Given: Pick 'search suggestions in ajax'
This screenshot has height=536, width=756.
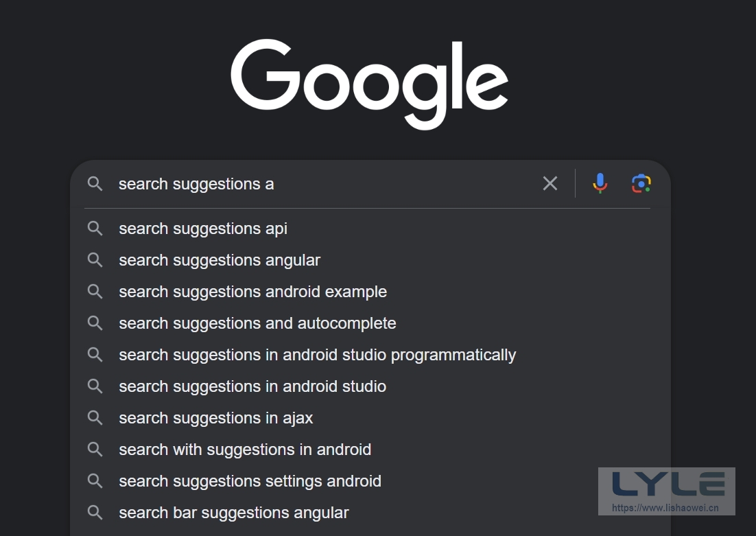Looking at the screenshot, I should click(370, 418).
